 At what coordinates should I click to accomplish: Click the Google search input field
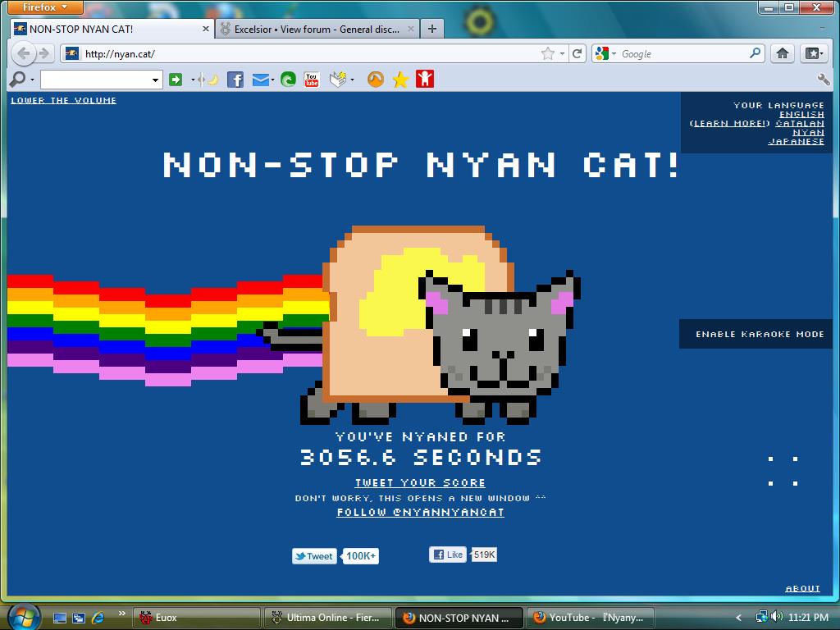(683, 53)
